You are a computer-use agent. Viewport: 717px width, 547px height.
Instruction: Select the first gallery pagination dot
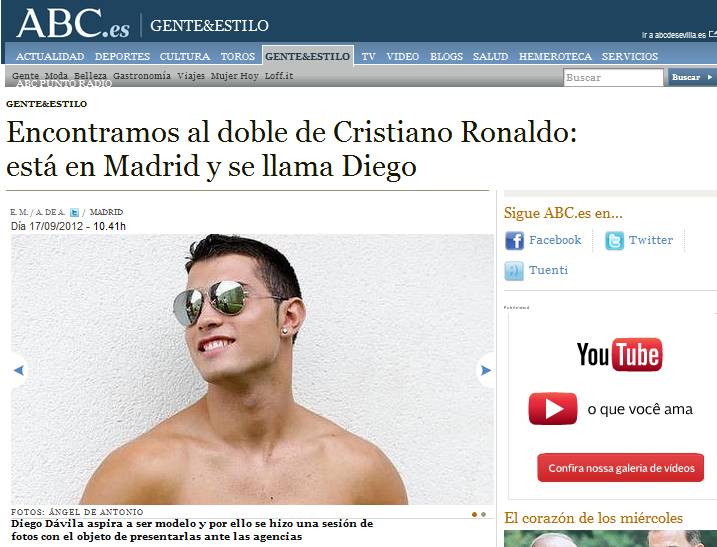[x=474, y=515]
